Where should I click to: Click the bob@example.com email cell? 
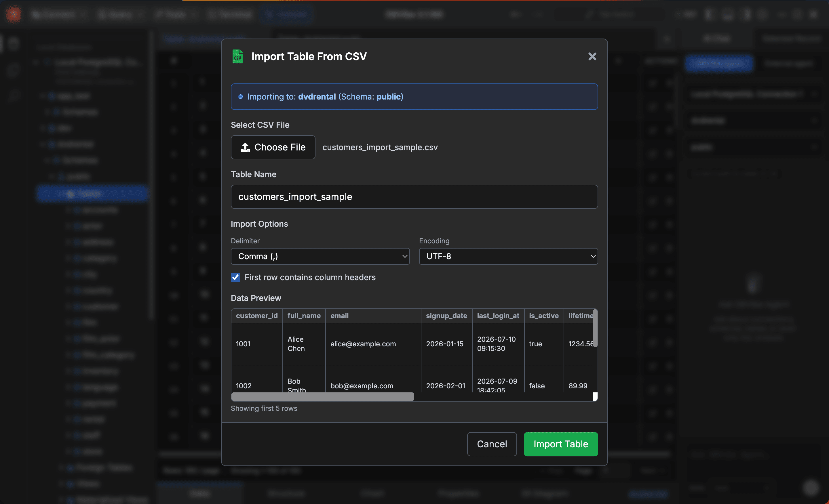click(373, 379)
